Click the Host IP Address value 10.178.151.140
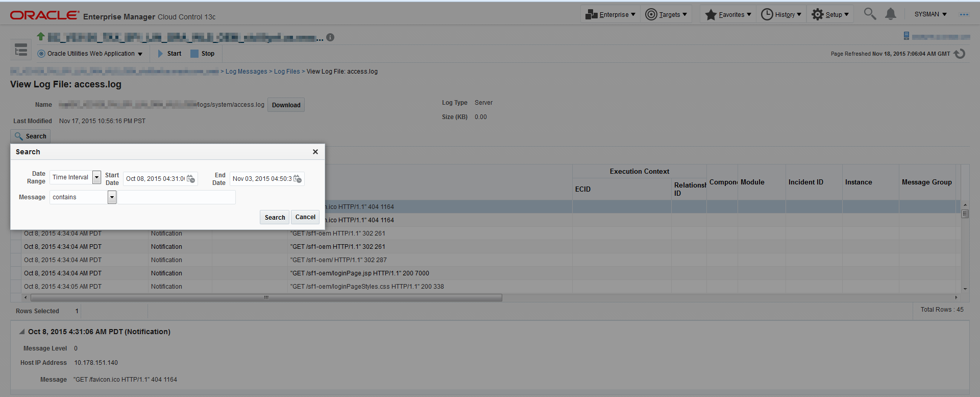 [96, 363]
